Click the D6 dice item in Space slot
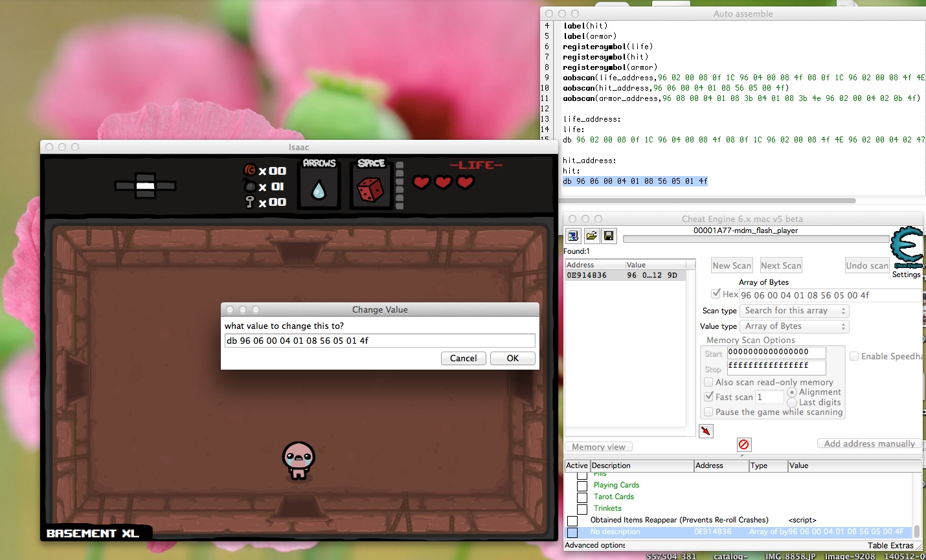This screenshot has height=560, width=926. tap(370, 190)
